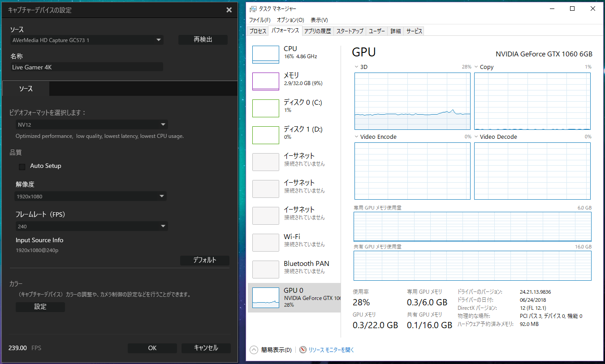
Task: Open the capture source device dropdown
Action: tap(86, 40)
